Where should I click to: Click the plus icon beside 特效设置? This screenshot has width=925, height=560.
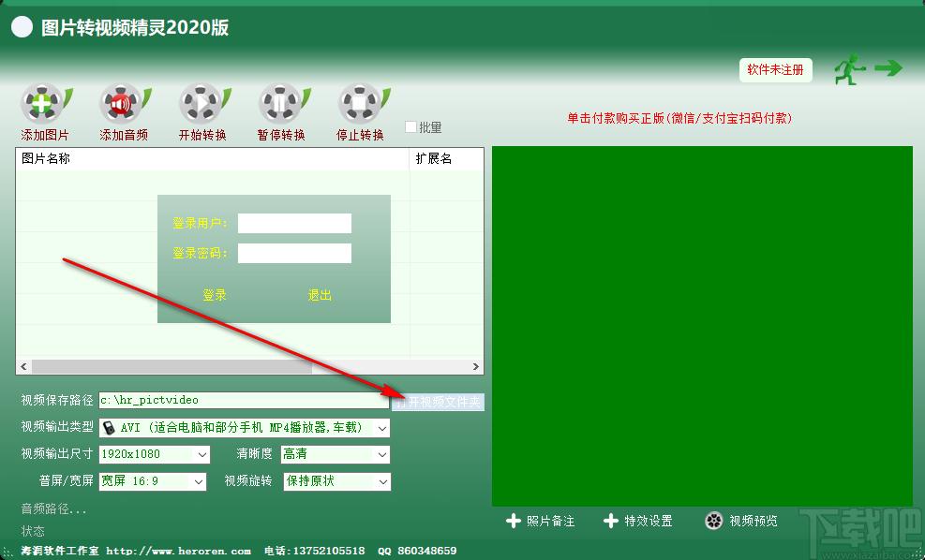[611, 521]
